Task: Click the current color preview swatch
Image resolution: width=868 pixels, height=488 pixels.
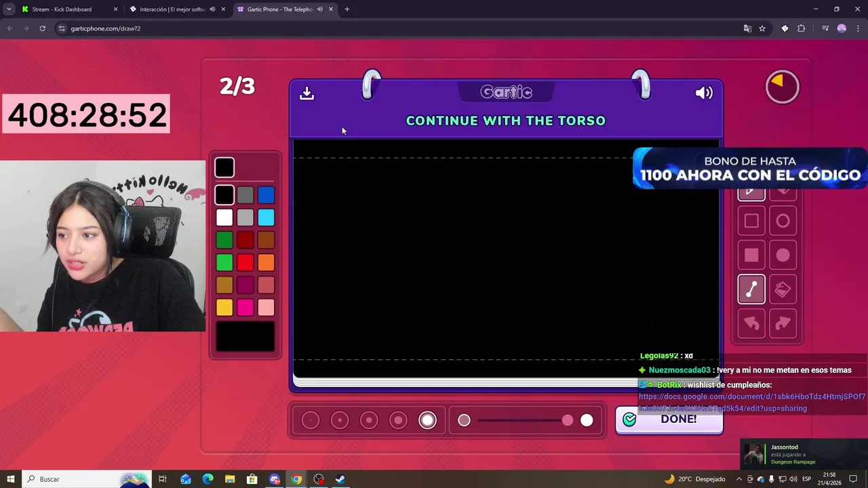Action: (224, 167)
